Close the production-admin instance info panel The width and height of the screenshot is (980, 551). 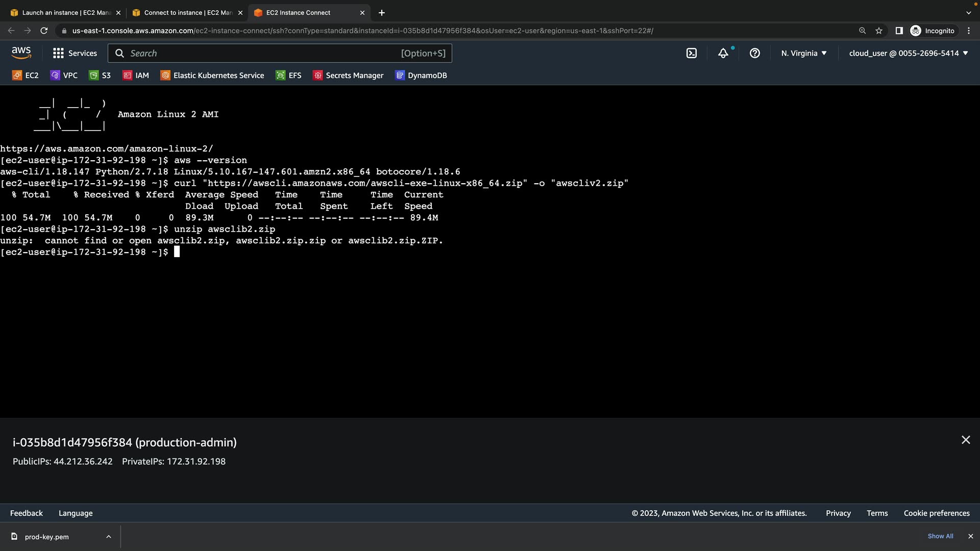(x=966, y=440)
